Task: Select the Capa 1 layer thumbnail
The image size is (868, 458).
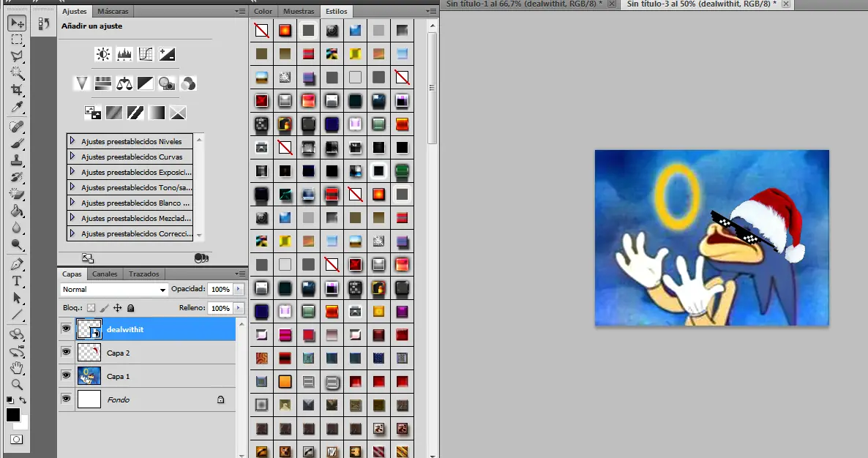Action: 89,376
